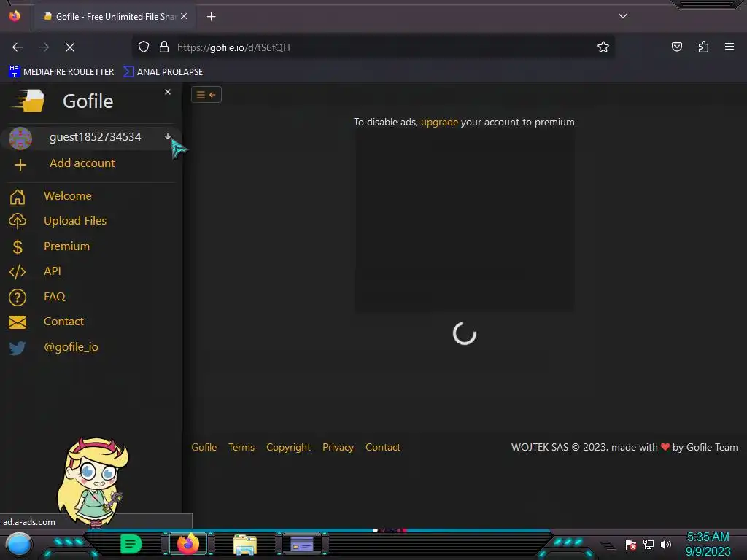This screenshot has width=747, height=560.
Task: Expand the list all tabs chevron
Action: pos(623,16)
